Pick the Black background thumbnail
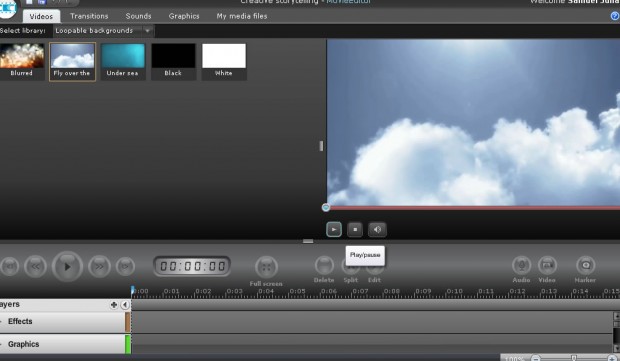 click(173, 61)
